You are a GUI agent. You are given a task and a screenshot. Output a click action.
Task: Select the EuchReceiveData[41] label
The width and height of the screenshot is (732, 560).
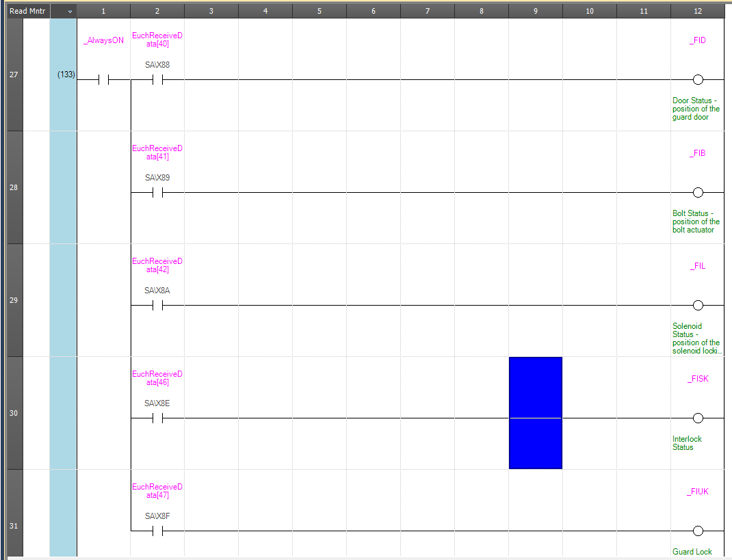click(x=157, y=152)
